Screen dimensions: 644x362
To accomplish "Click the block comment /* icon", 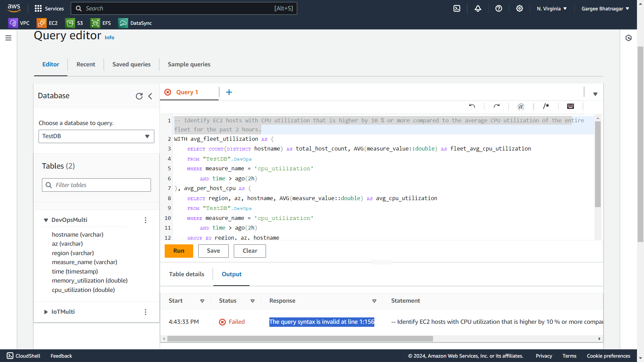I will point(546,106).
